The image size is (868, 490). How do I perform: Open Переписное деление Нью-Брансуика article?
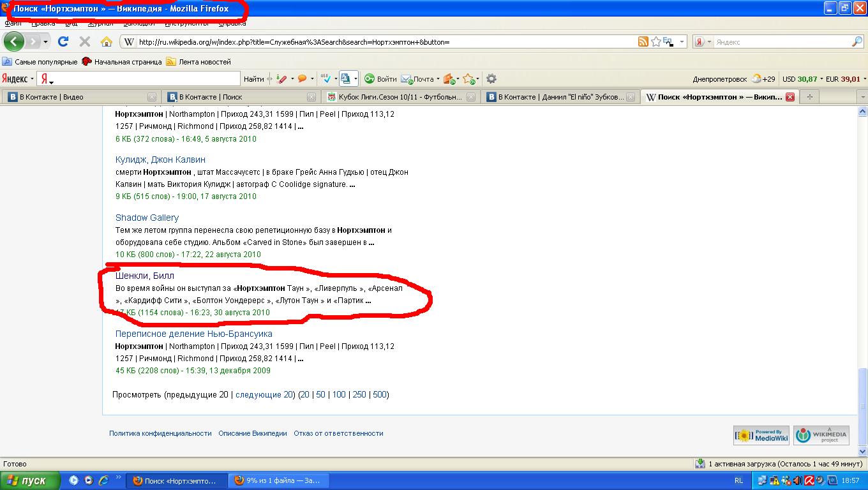[193, 334]
